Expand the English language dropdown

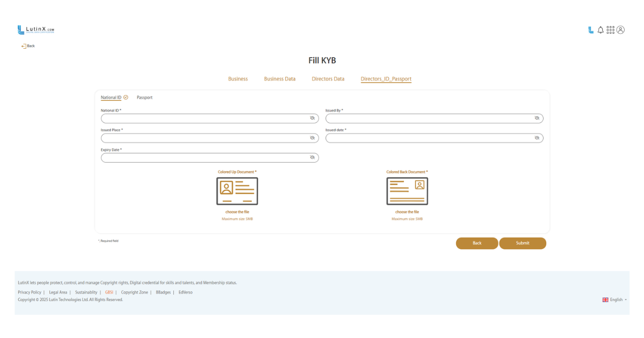614,300
